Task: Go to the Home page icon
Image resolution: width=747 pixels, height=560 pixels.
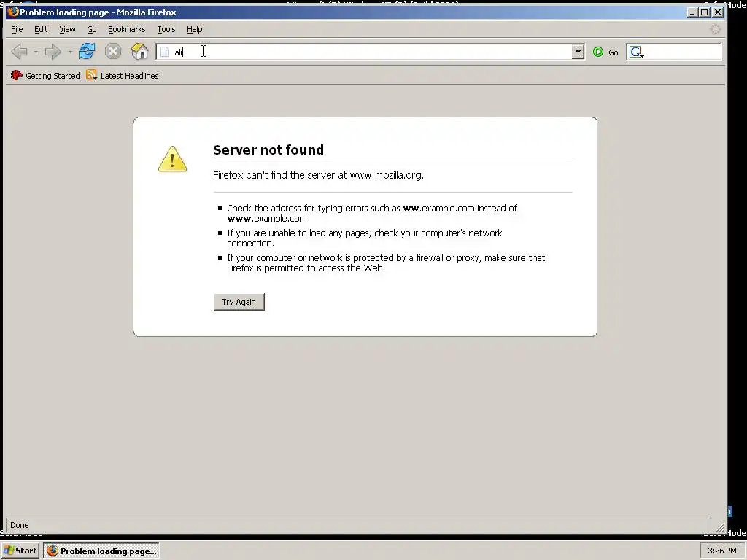Action: click(x=139, y=51)
